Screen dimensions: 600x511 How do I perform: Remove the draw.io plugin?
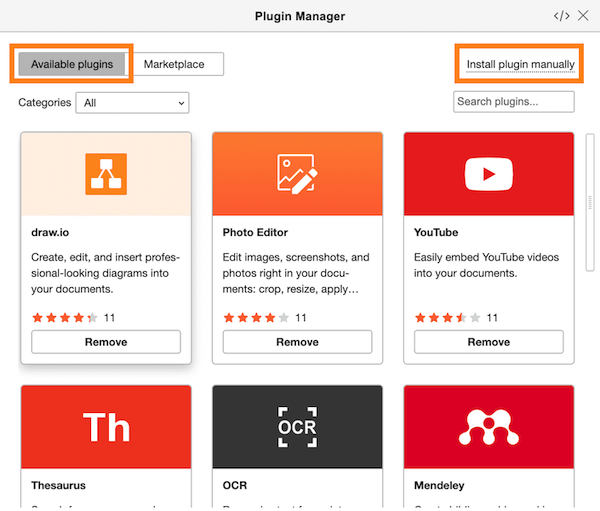point(106,342)
